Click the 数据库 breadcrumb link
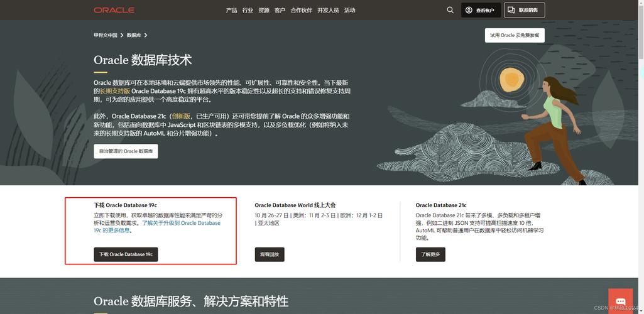The image size is (644, 314). (134, 35)
